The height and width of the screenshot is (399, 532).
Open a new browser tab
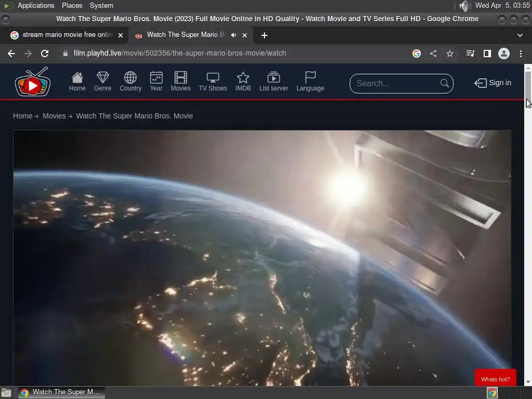click(264, 35)
